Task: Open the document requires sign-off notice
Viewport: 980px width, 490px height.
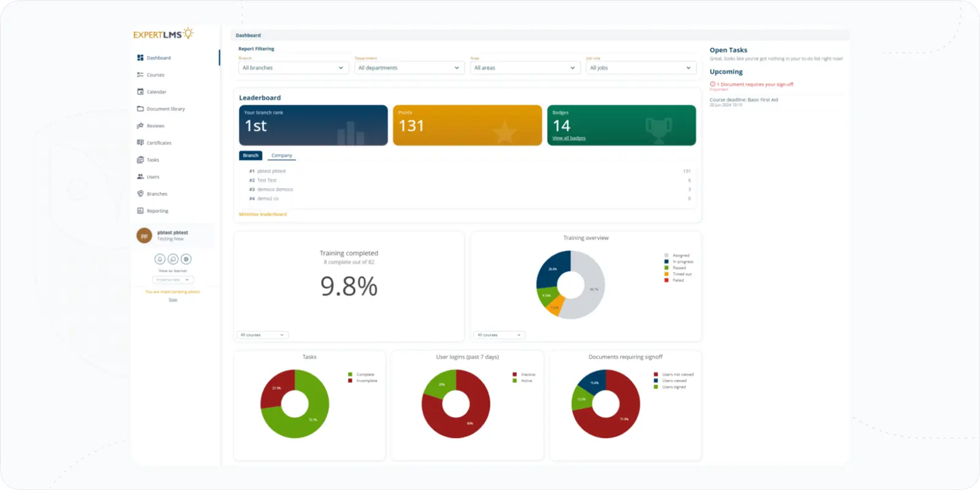Action: (x=755, y=84)
